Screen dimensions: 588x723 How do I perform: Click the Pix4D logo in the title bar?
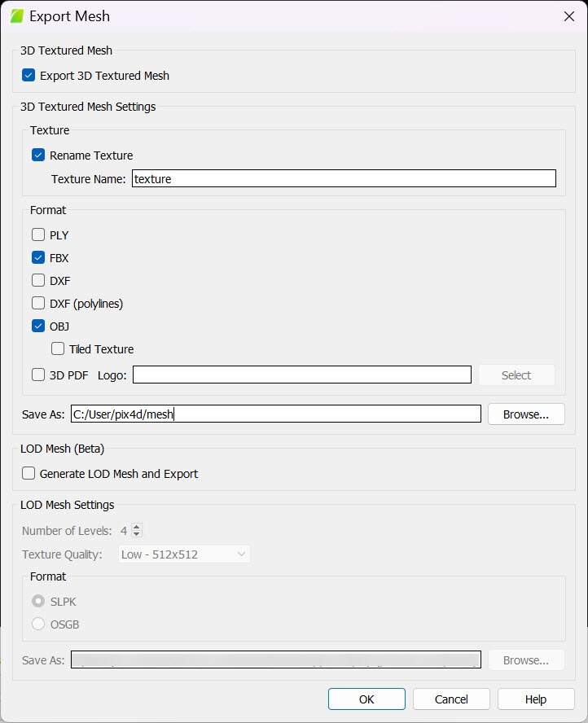(x=15, y=15)
